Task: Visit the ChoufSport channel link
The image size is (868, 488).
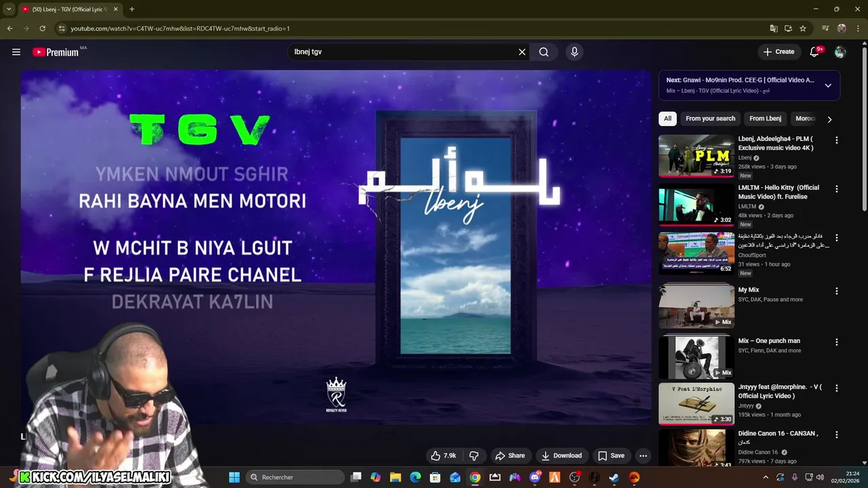Action: coord(752,256)
